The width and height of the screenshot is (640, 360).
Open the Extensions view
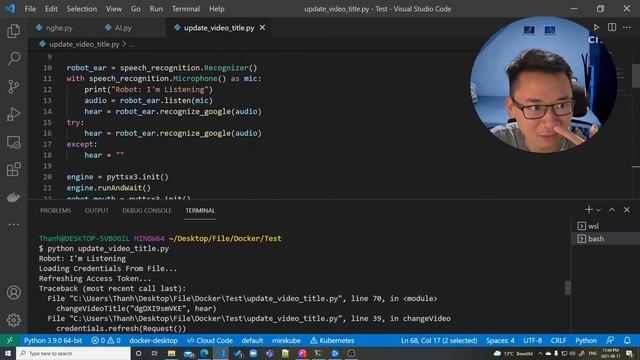[13, 169]
